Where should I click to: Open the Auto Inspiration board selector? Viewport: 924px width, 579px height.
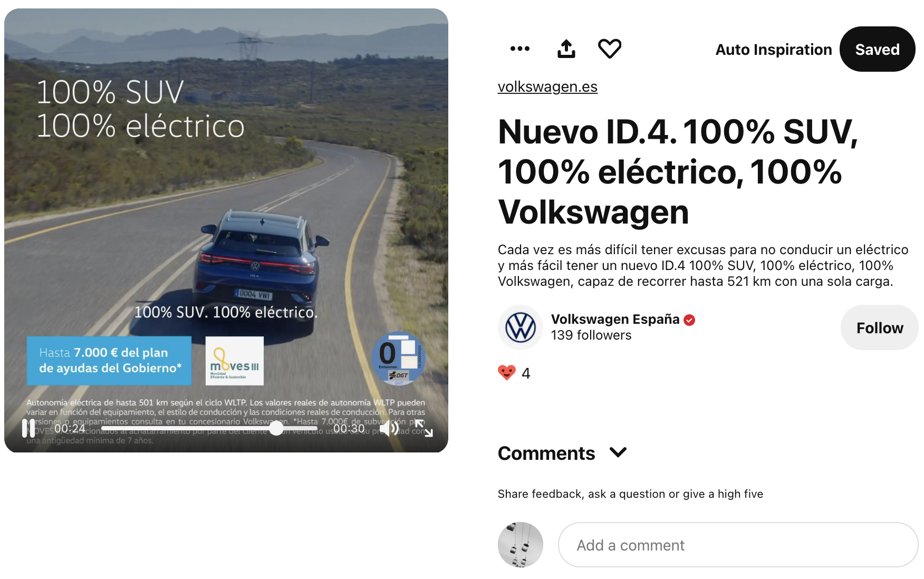pyautogui.click(x=773, y=50)
